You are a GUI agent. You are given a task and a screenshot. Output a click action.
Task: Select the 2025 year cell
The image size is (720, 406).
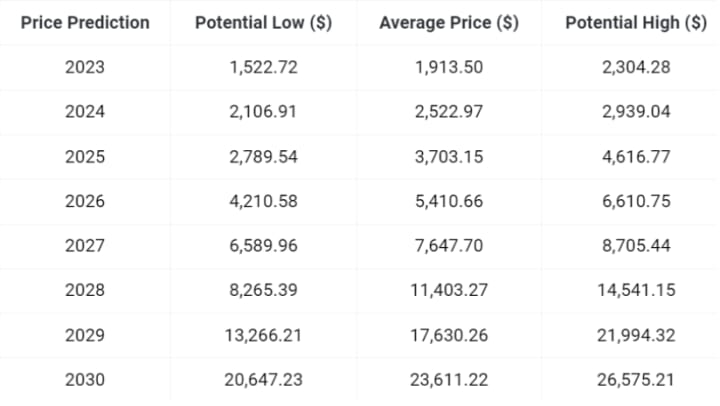(85, 157)
